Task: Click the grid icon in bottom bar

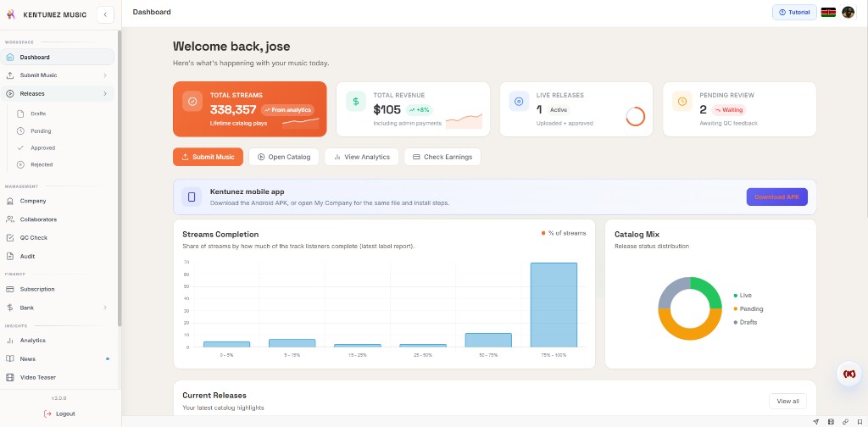Action: click(831, 421)
